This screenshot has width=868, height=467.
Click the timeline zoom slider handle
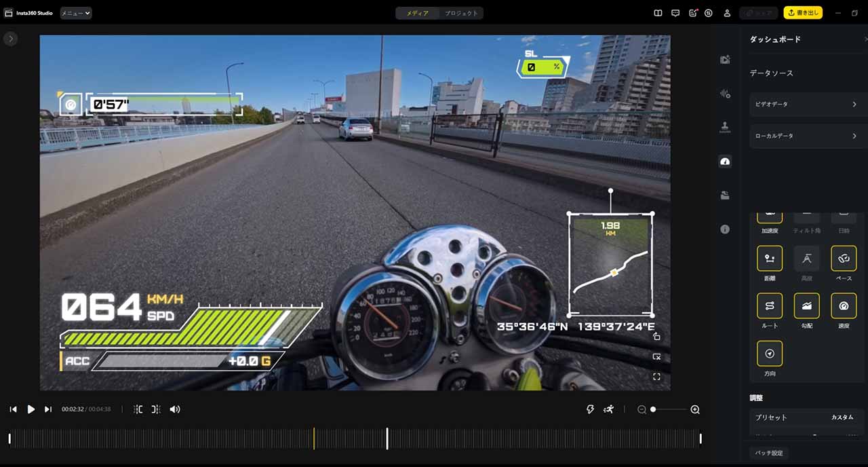click(x=653, y=409)
